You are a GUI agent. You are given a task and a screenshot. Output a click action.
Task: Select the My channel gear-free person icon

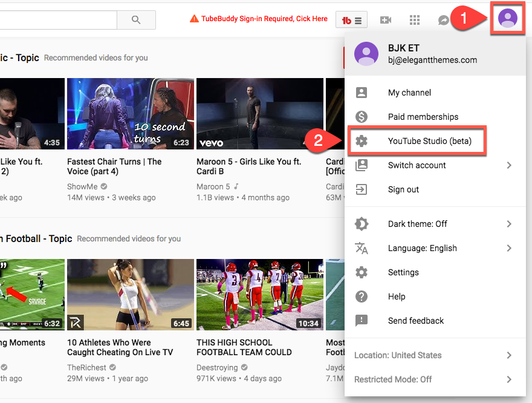(362, 93)
